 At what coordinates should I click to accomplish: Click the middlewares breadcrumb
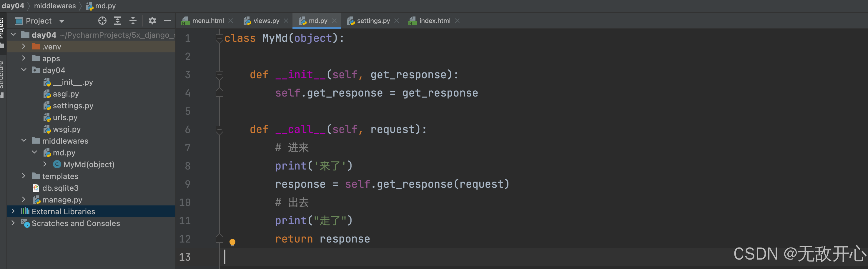coord(55,6)
